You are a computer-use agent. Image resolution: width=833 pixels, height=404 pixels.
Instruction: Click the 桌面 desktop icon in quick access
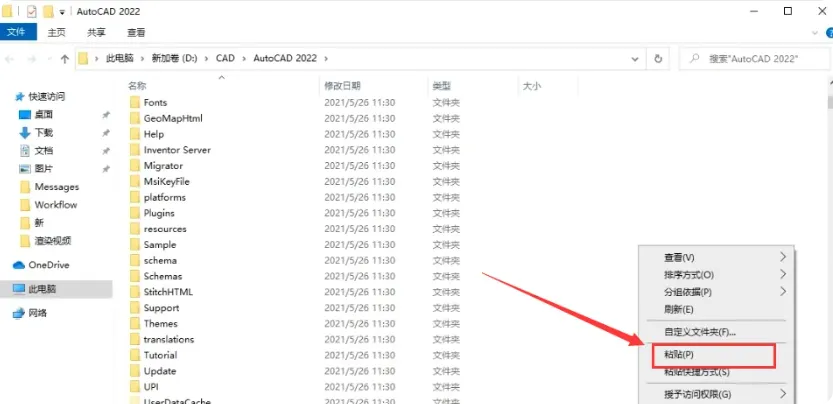pos(24,114)
